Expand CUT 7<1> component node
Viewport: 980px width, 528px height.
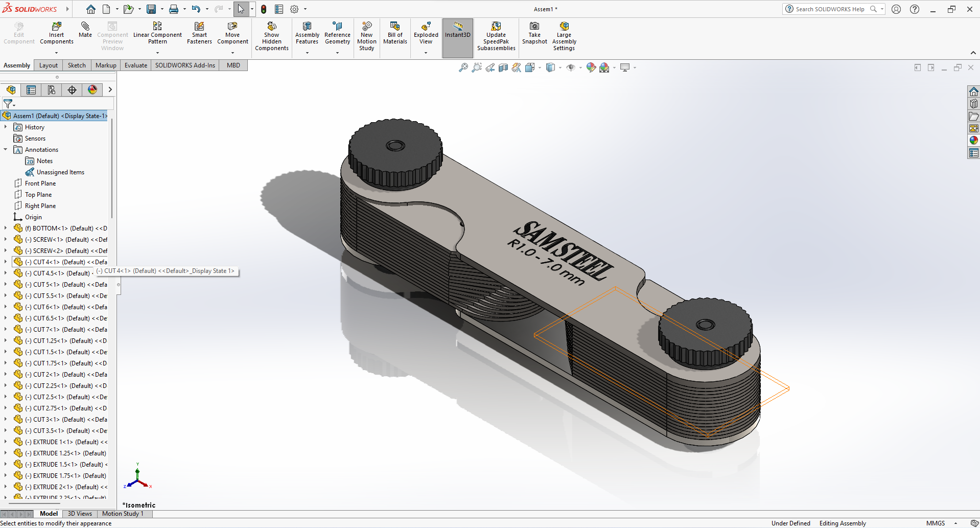pos(6,329)
